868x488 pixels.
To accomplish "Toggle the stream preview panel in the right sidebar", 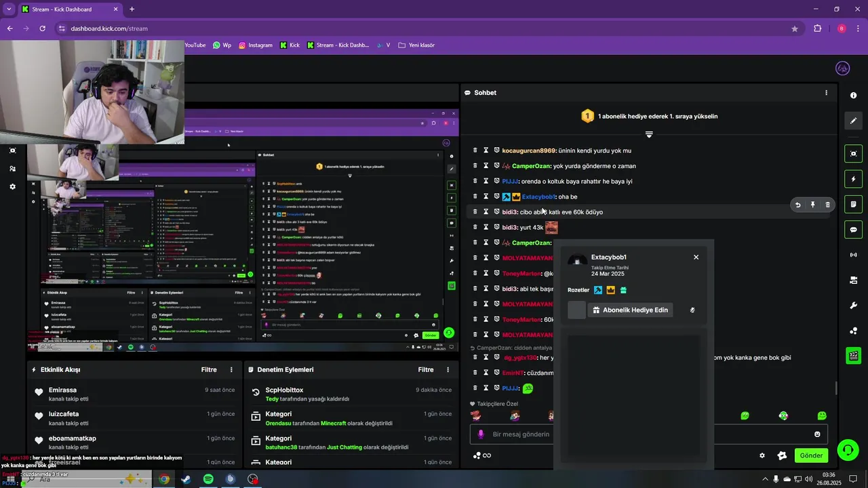I will (x=853, y=154).
